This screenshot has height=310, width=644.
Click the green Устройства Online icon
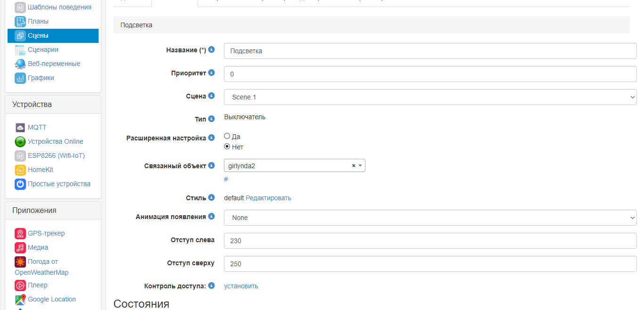coord(20,142)
